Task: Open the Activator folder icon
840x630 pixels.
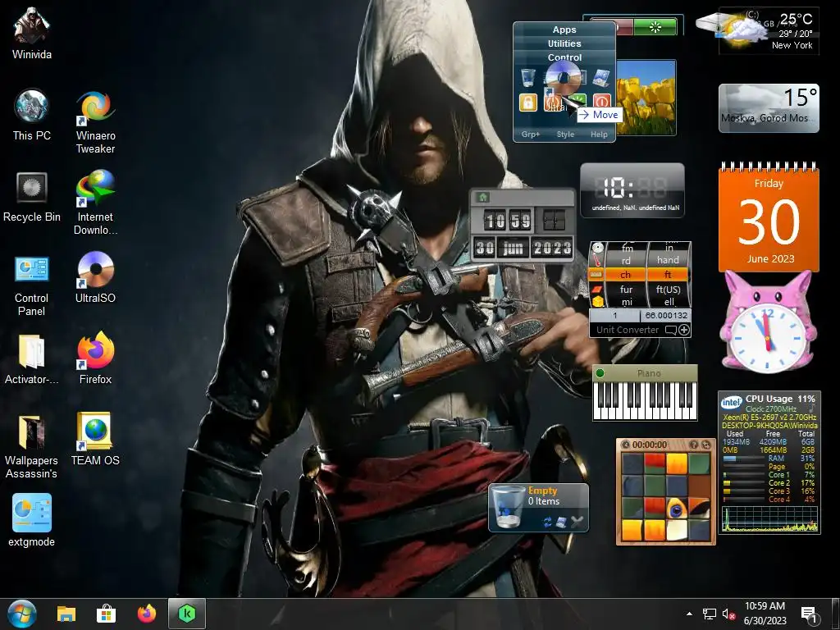Action: click(x=32, y=359)
